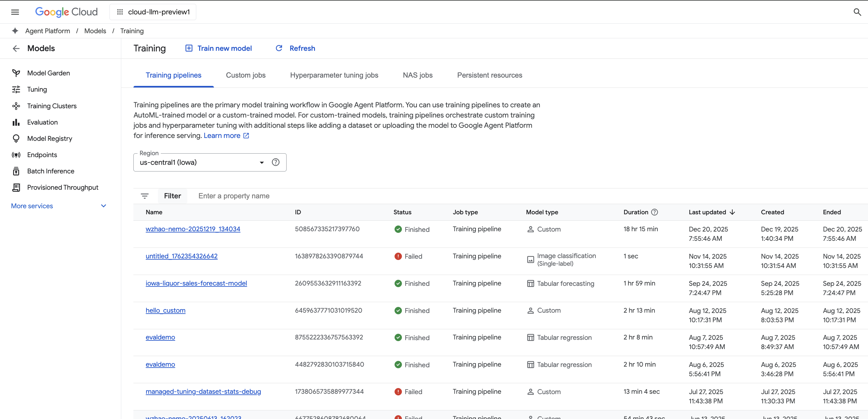Click the filter funnel icon

(x=145, y=195)
